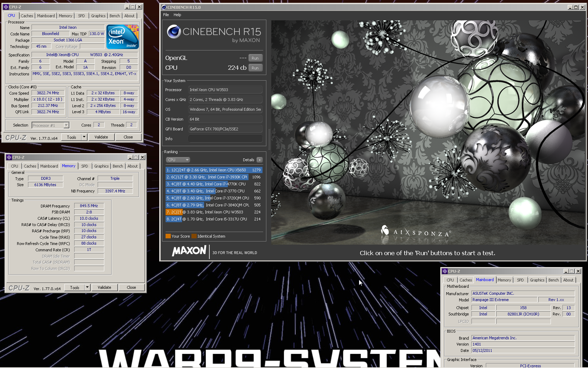588x368 pixels.
Task: Click Close button in Memory CPU-Z window
Action: pyautogui.click(x=131, y=287)
